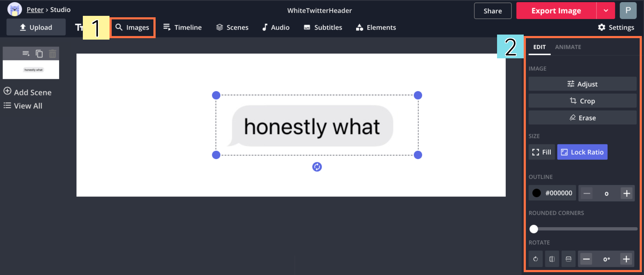Switch to the ANIMATE tab

(x=568, y=47)
